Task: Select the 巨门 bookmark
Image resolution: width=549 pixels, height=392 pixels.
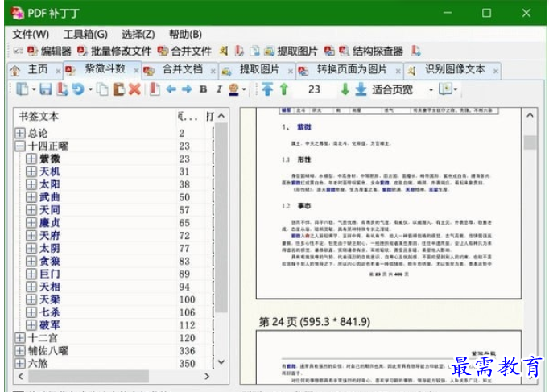Action: click(49, 274)
